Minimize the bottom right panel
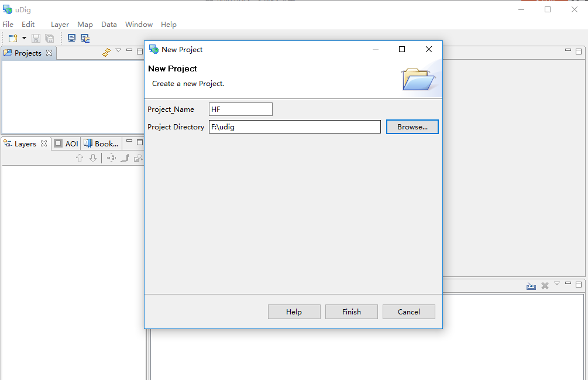The height and width of the screenshot is (380, 588). tap(568, 283)
